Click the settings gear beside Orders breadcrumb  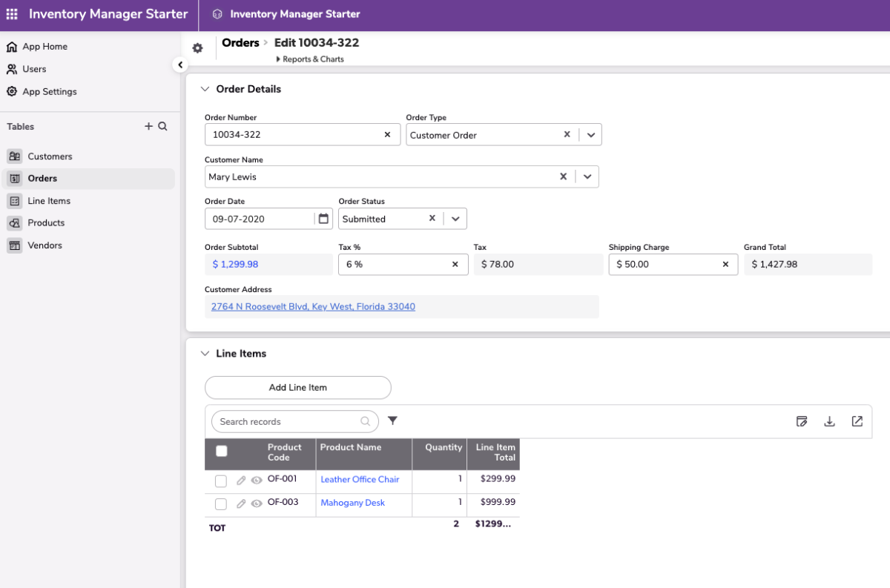197,48
